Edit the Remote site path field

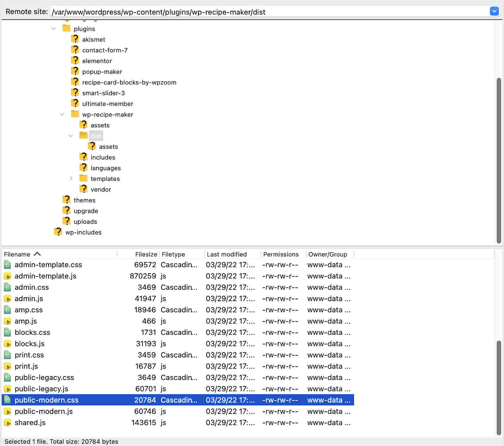coord(270,12)
